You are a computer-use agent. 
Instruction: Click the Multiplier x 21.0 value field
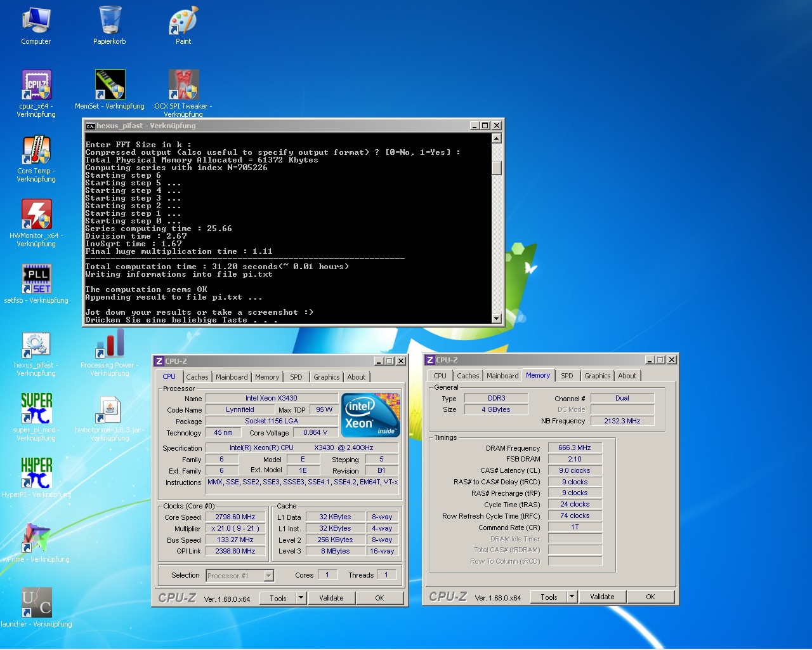(x=235, y=528)
